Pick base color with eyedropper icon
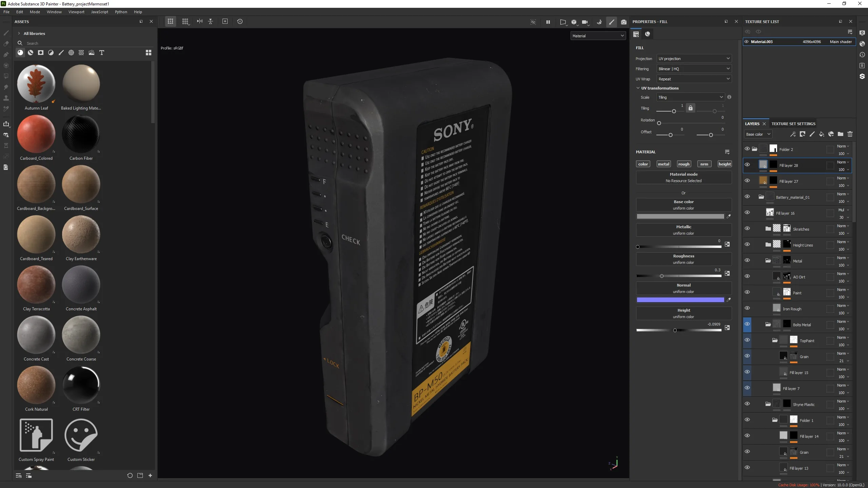The image size is (868, 488). coord(729,216)
